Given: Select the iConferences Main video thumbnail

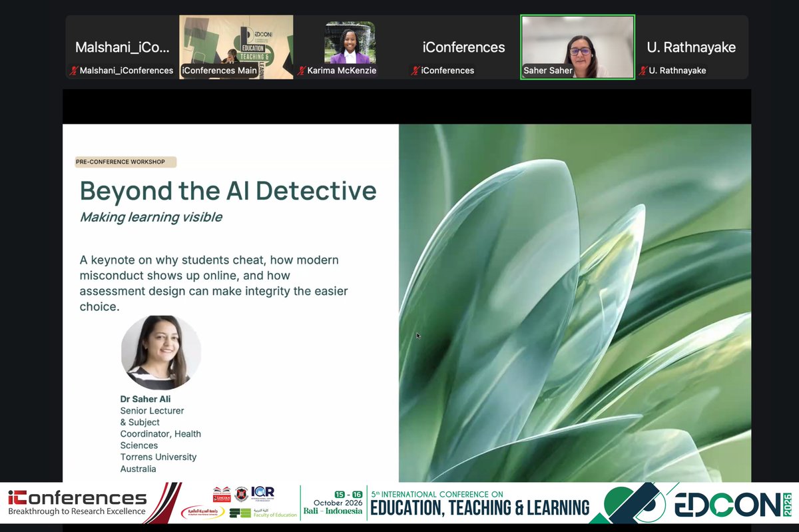Looking at the screenshot, I should tap(236, 47).
